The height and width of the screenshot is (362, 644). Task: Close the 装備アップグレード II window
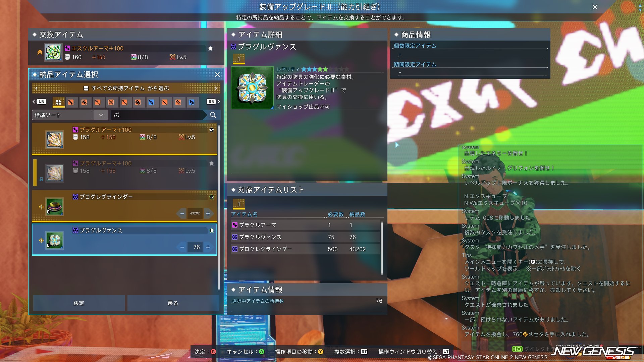point(595,7)
